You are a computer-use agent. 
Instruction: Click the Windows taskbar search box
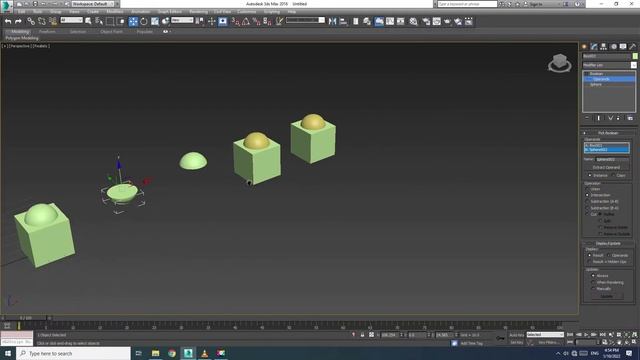(x=73, y=353)
